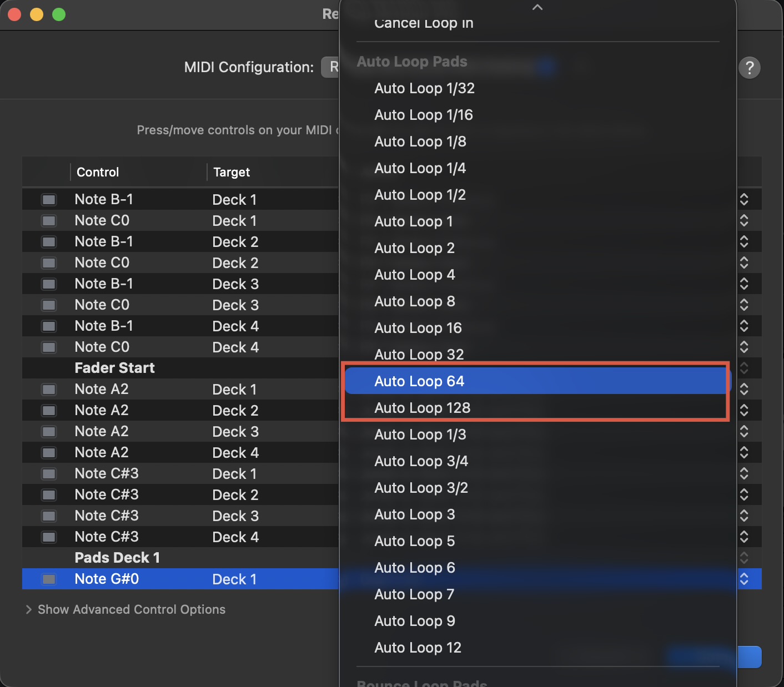Pick Auto Loop 1/32 option
784x687 pixels.
pos(424,88)
